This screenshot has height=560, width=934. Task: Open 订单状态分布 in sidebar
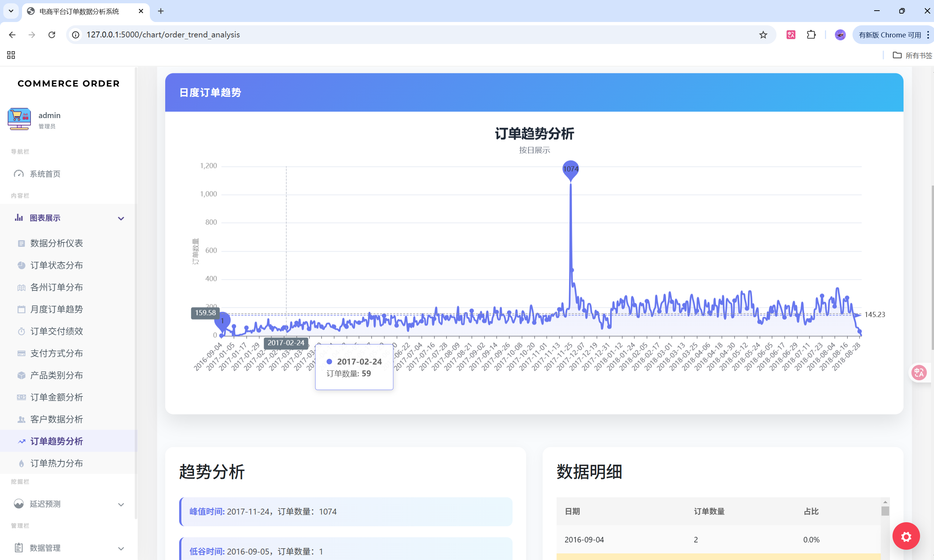[x=56, y=265]
